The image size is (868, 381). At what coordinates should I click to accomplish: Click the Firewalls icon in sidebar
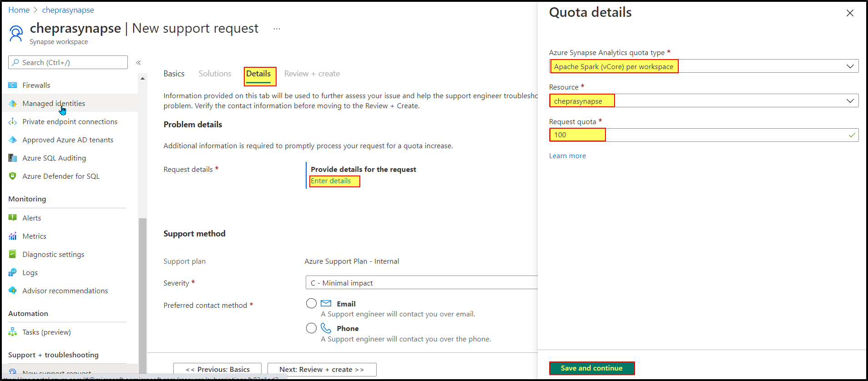[13, 85]
